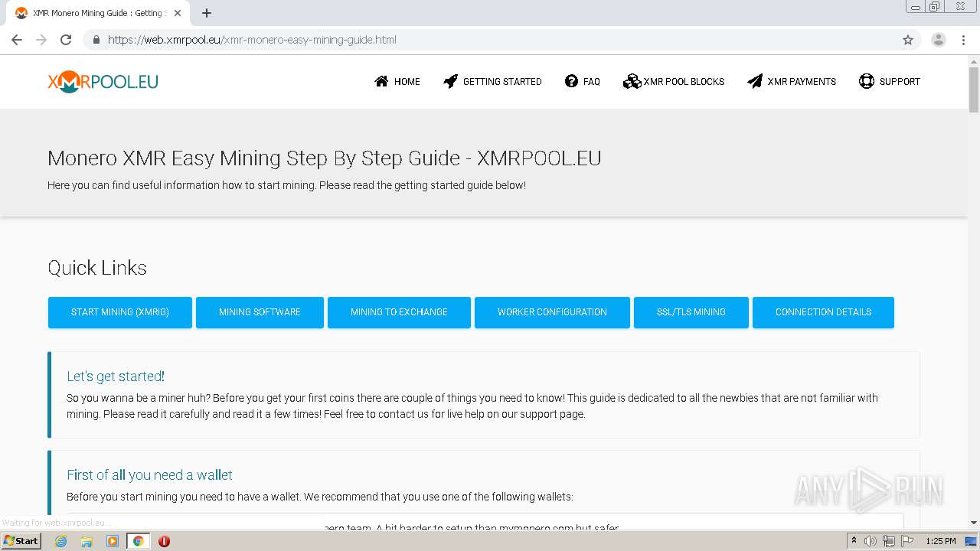Open Action Center flag icon
The width and height of the screenshot is (980, 551).
(907, 541)
